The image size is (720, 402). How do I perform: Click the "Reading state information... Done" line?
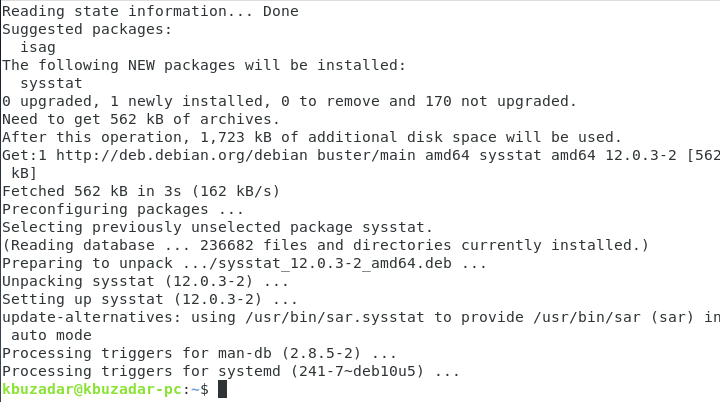(150, 11)
